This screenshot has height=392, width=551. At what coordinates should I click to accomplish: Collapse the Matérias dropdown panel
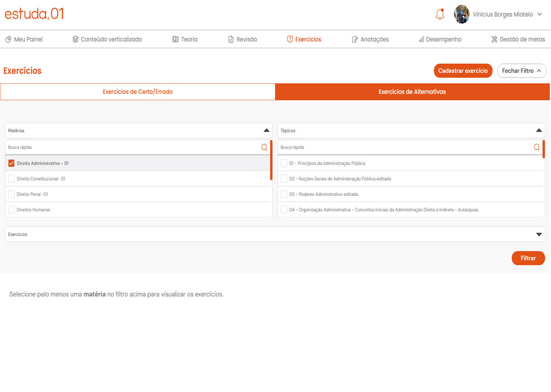[266, 131]
